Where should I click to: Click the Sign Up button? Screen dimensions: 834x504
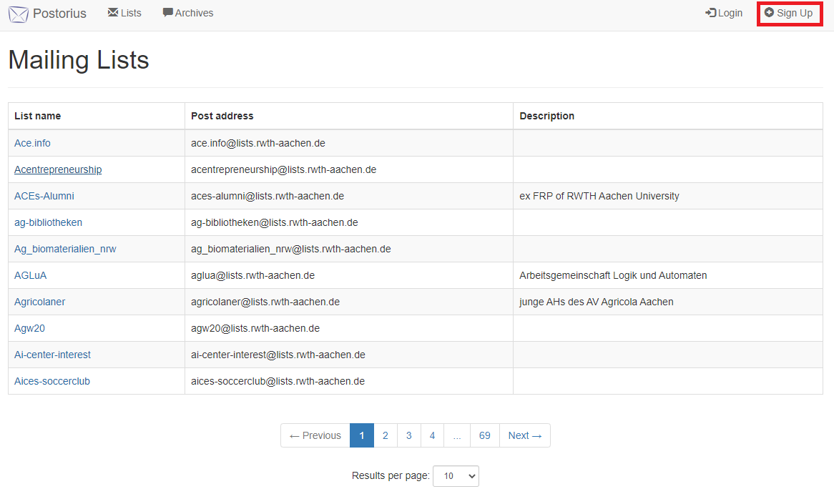[x=789, y=13]
